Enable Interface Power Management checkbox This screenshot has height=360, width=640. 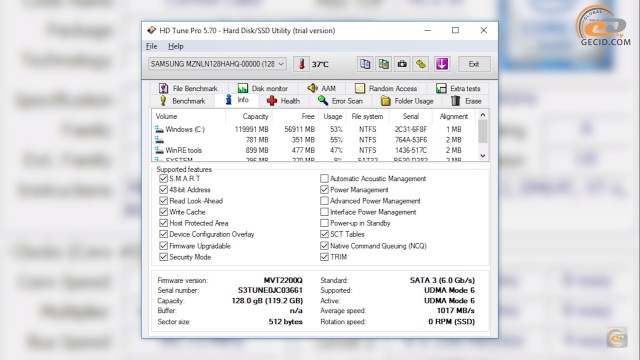pos(324,212)
